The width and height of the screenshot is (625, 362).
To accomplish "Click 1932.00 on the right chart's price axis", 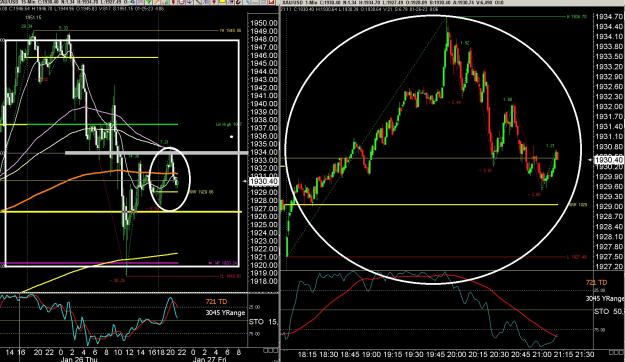I will (x=609, y=106).
